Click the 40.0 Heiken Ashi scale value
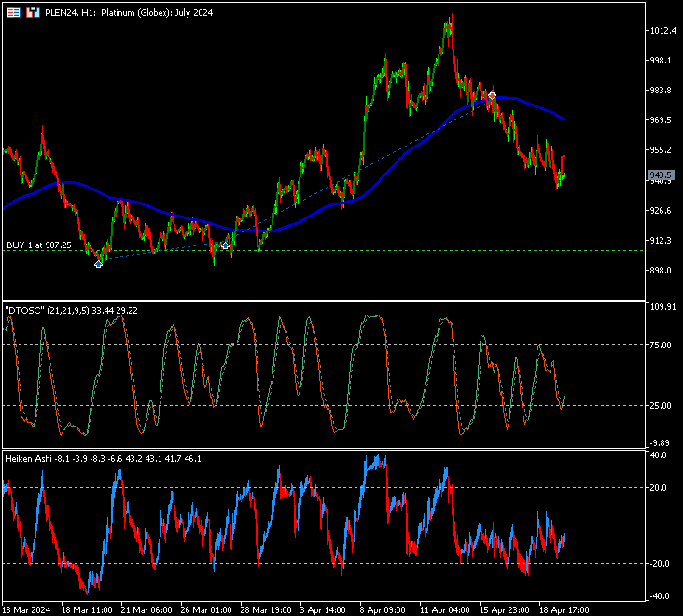683x616 pixels. [658, 455]
